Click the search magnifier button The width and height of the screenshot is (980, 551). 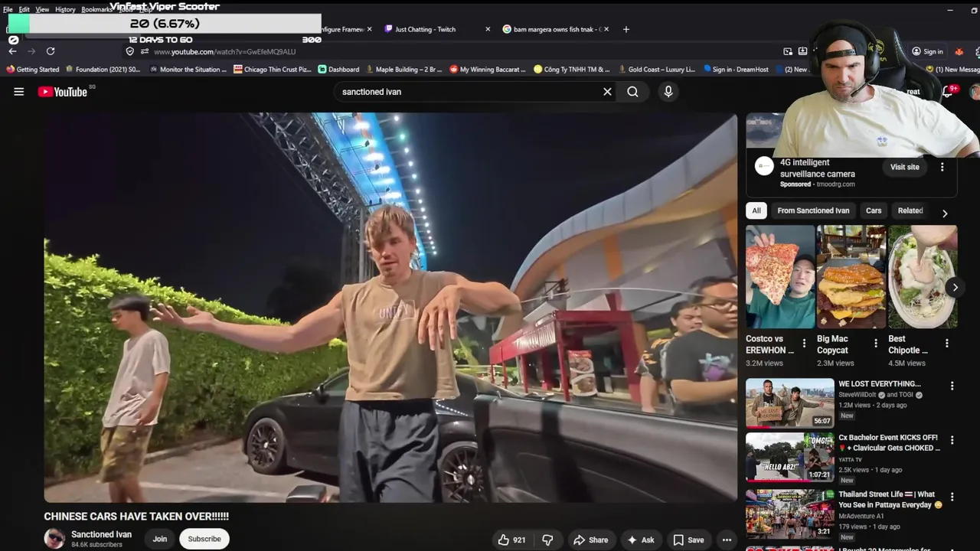632,92
